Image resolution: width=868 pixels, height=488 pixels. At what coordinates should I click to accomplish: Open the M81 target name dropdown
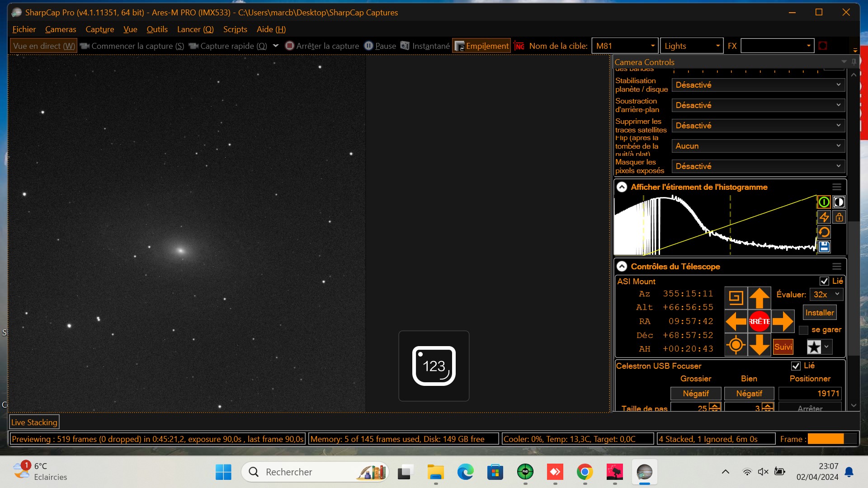[652, 46]
